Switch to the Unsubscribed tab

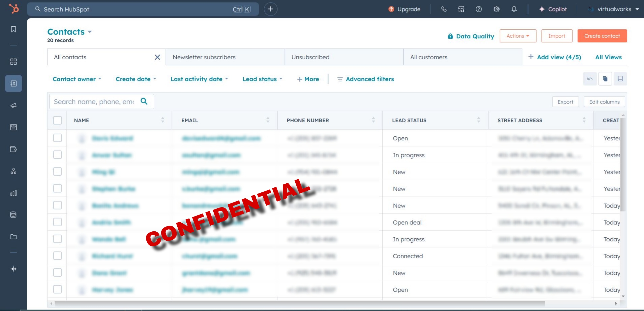(x=310, y=57)
